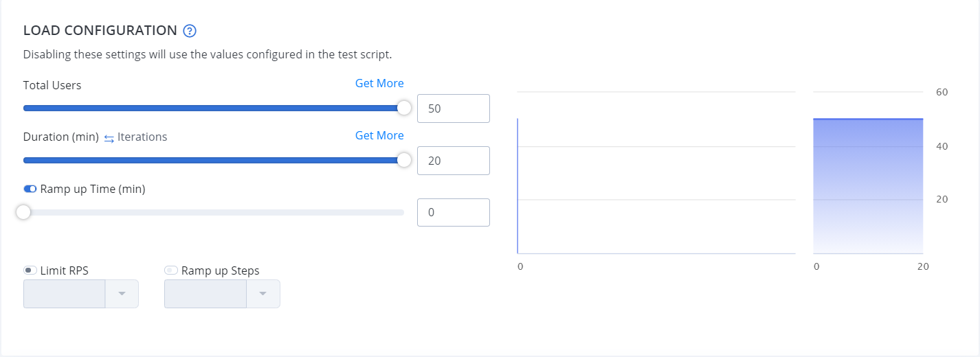Click the Duration slider handle

[404, 160]
